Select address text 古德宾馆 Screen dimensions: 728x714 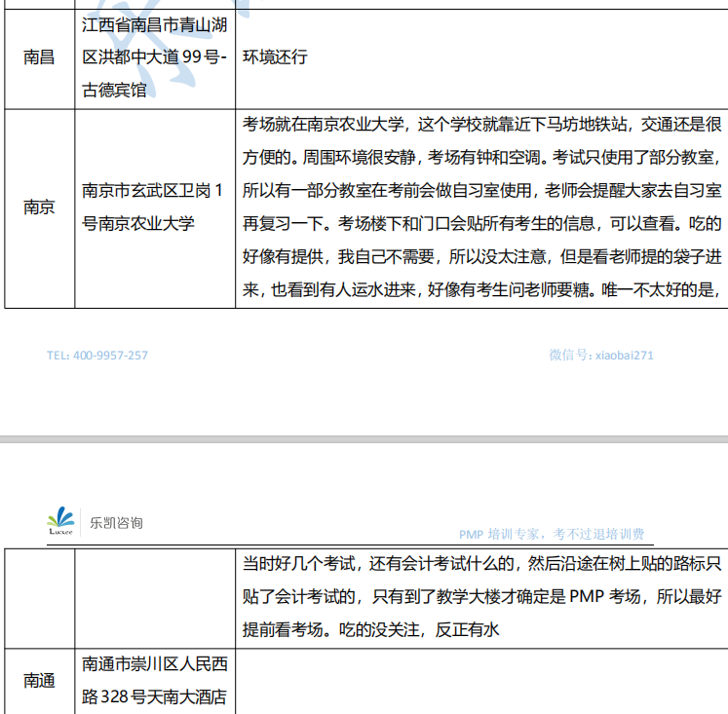114,90
